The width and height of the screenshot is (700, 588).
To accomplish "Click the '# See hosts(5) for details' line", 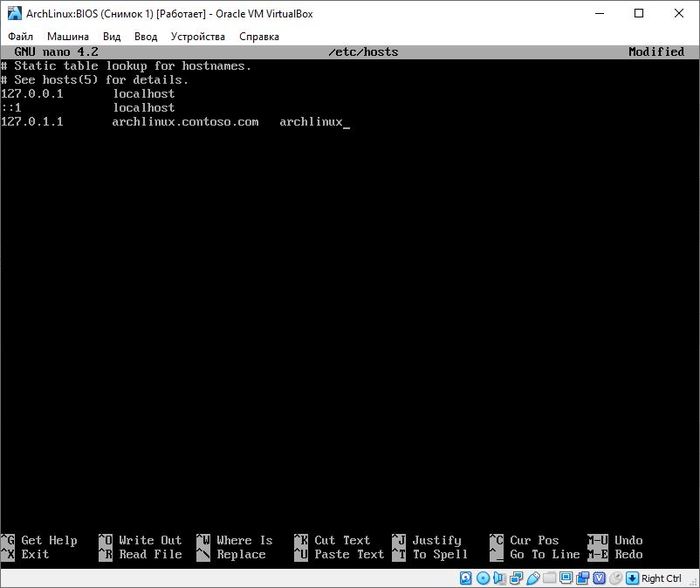I will (95, 80).
